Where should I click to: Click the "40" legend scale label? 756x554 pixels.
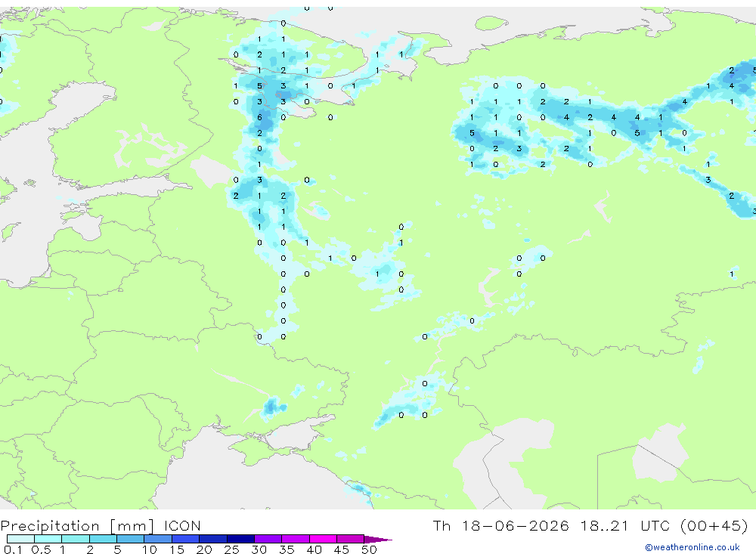click(x=314, y=549)
